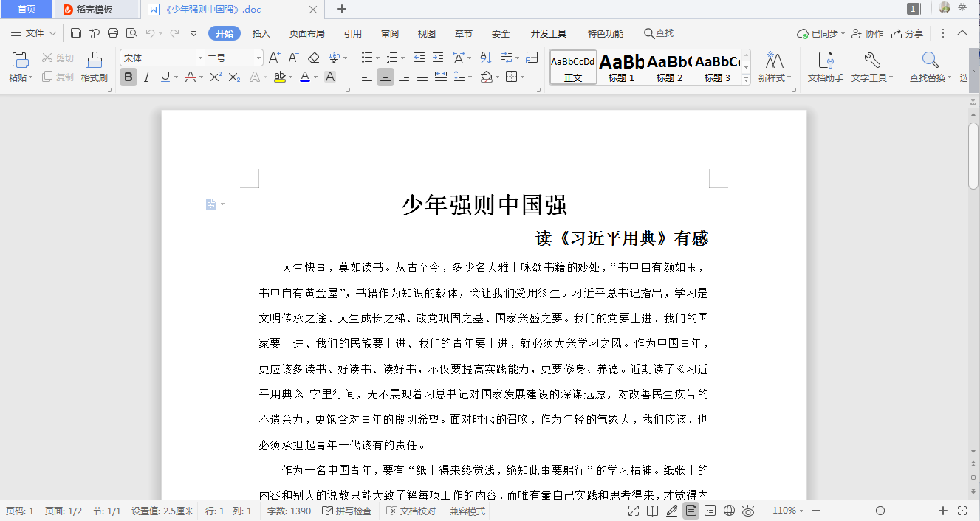
Task: Click the increase font size icon
Action: [273, 58]
